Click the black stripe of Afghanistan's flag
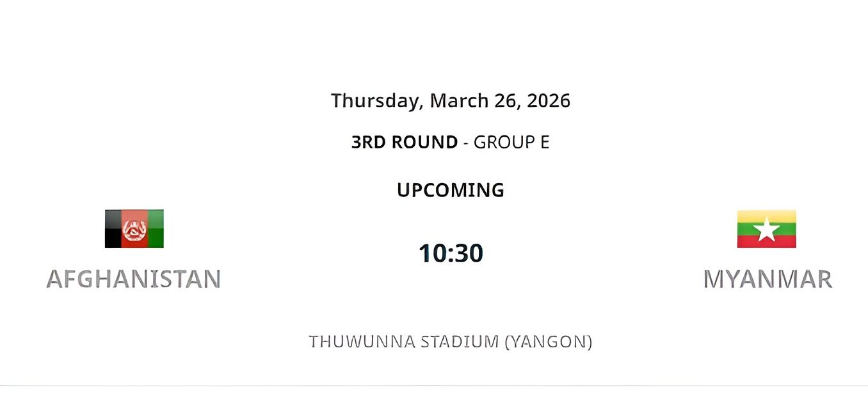868x394 pixels. [113, 229]
